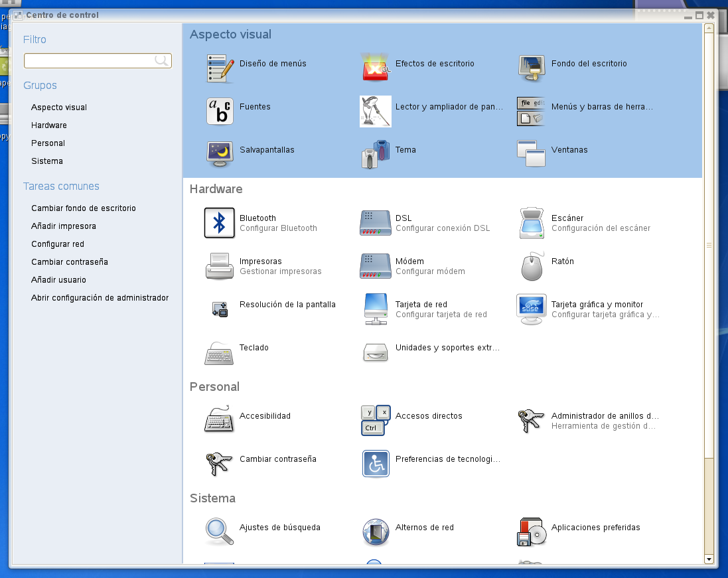Image resolution: width=728 pixels, height=578 pixels.
Task: Open the Bluetooth configuration icon
Action: [x=219, y=223]
